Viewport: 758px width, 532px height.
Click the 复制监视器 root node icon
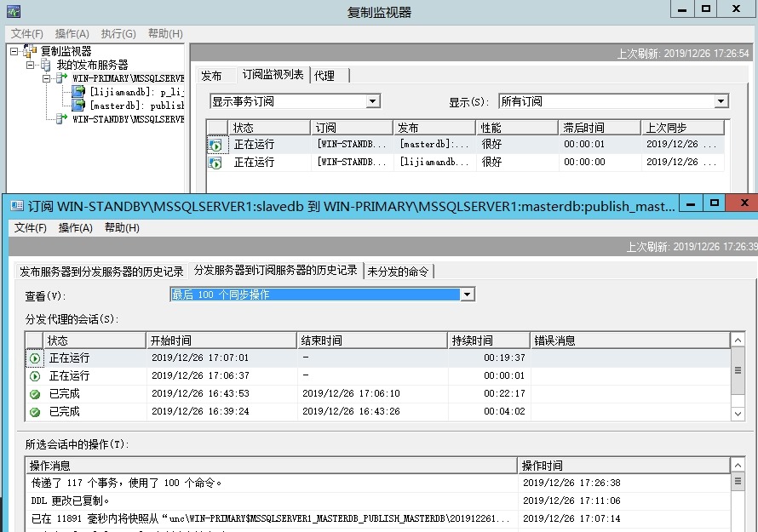pyautogui.click(x=32, y=52)
